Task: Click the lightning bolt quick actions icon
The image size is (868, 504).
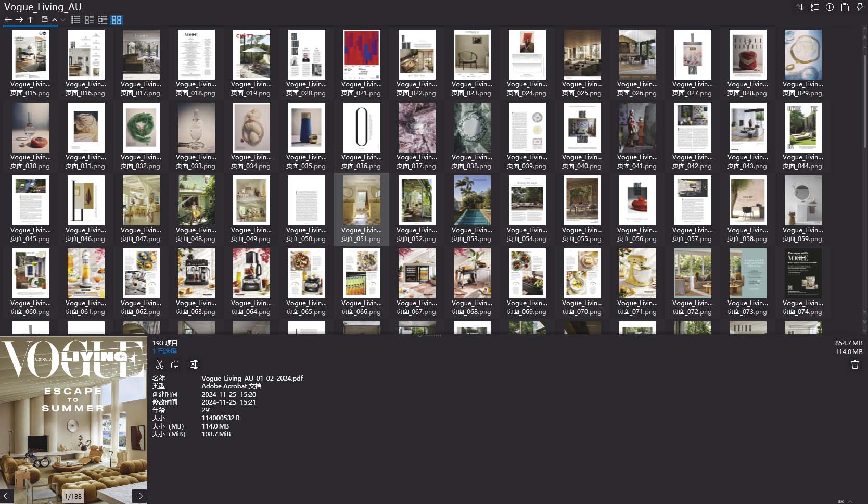Action: pyautogui.click(x=860, y=7)
